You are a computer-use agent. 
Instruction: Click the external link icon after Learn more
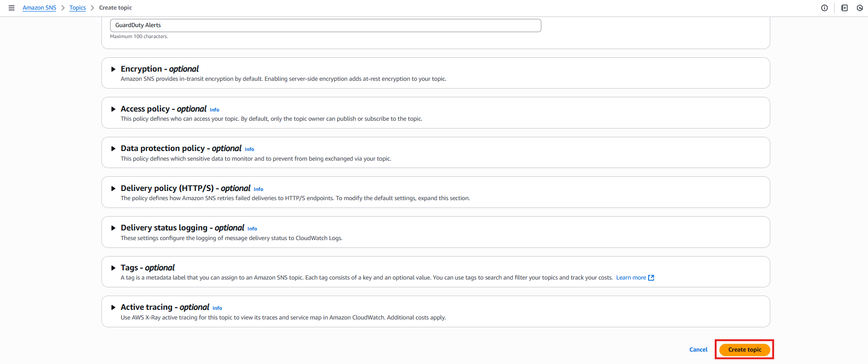(651, 278)
